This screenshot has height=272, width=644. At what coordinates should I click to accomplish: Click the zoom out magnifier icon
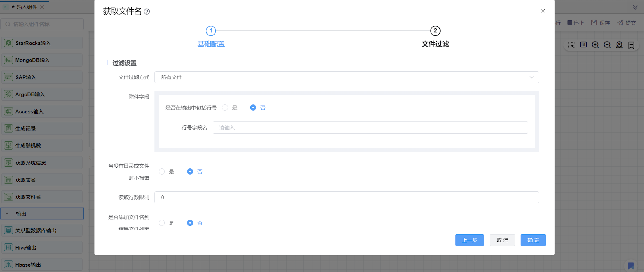pyautogui.click(x=607, y=45)
